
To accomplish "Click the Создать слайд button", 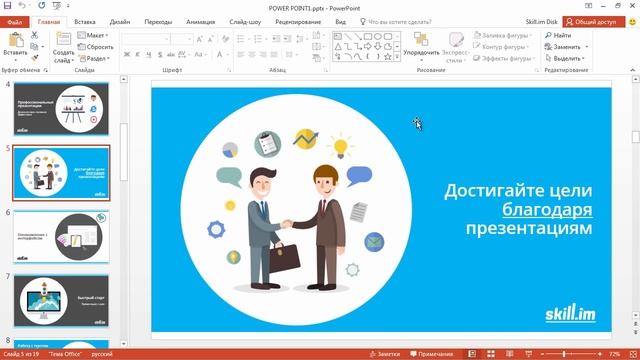I will tap(63, 47).
